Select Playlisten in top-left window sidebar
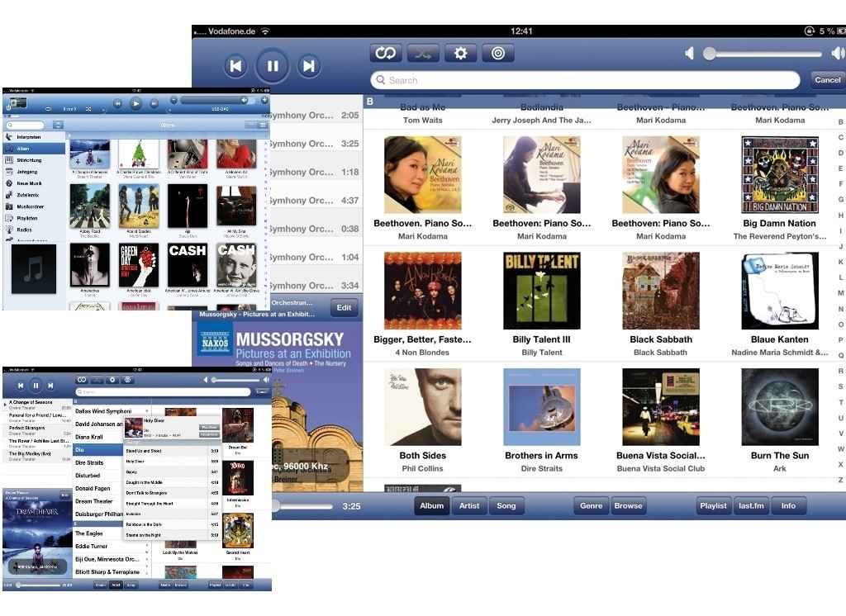The height and width of the screenshot is (616, 846). pos(35,218)
